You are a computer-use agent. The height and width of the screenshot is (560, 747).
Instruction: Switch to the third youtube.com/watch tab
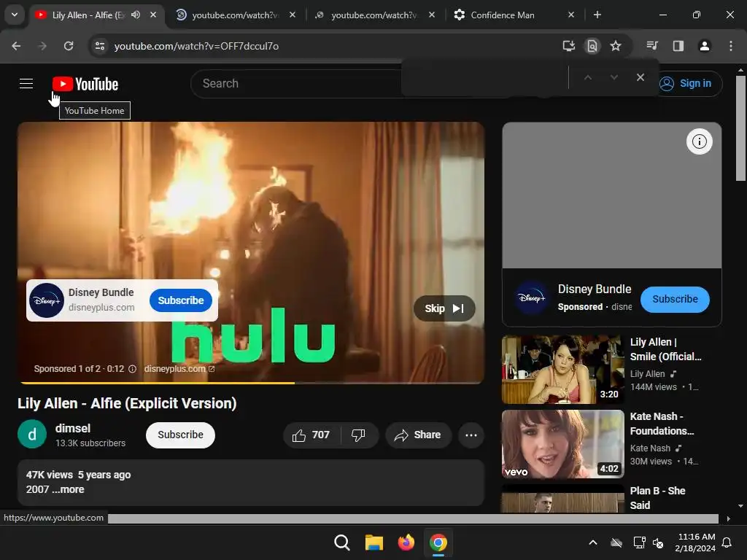pyautogui.click(x=374, y=15)
